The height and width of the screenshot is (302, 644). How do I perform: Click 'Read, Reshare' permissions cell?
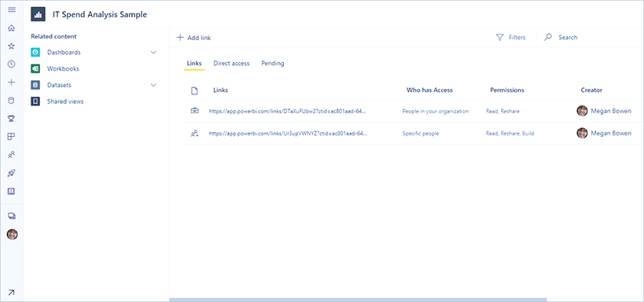coord(502,111)
